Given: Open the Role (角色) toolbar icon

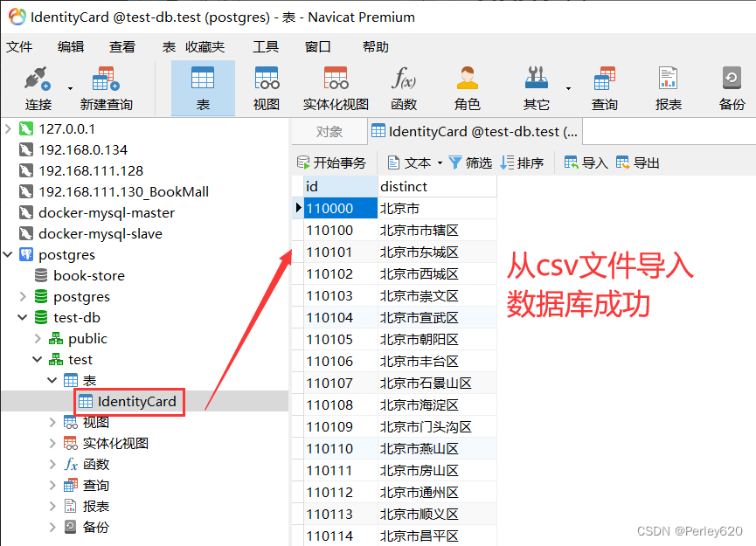Looking at the screenshot, I should [467, 89].
